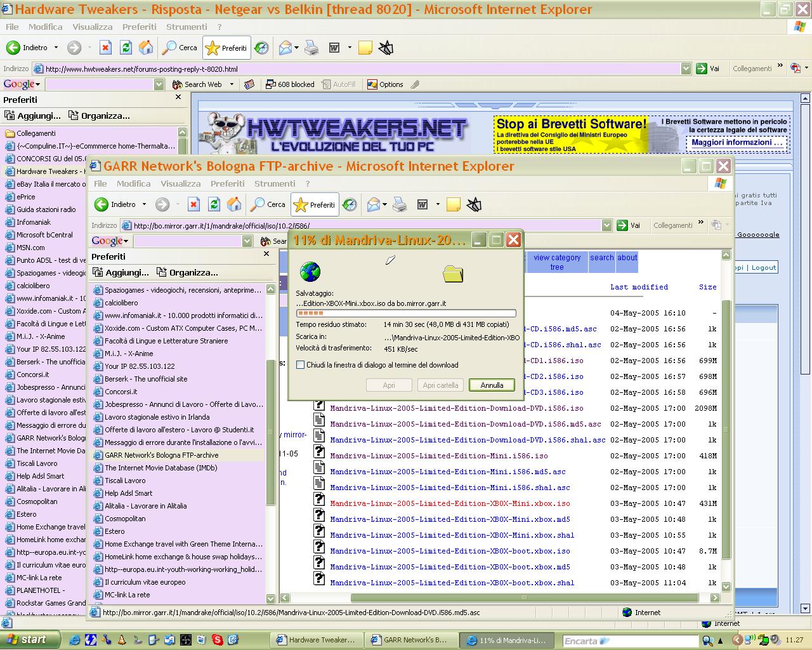Click Refresh icon in Hardware Tweakers toolbar
812x650 pixels.
[x=126, y=48]
